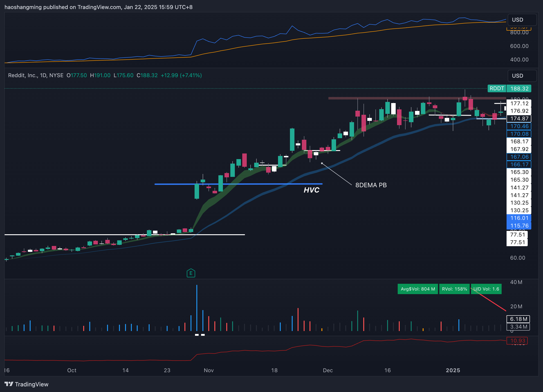Click the earnings E marker icon

click(191, 273)
